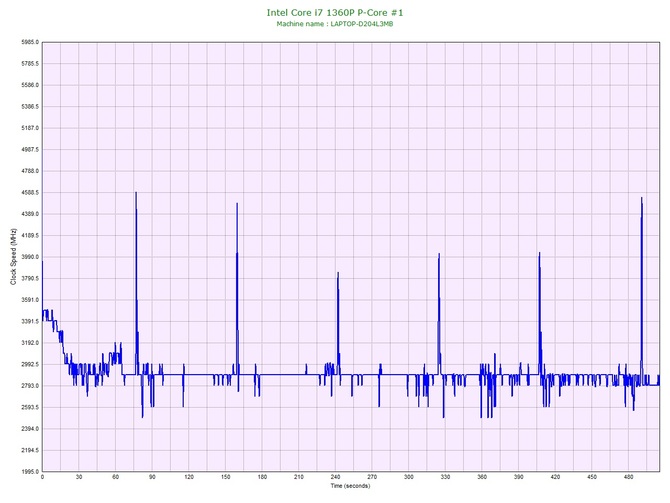
Task: Click the 2194.5 y-axis tick label
Action: [x=30, y=450]
